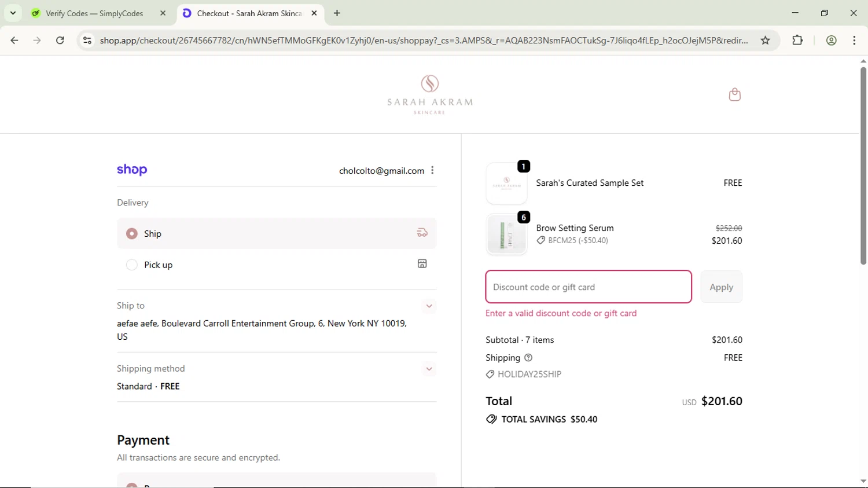Click the USD $201.60 total amount
Screen dimensions: 868x488
tap(712, 401)
